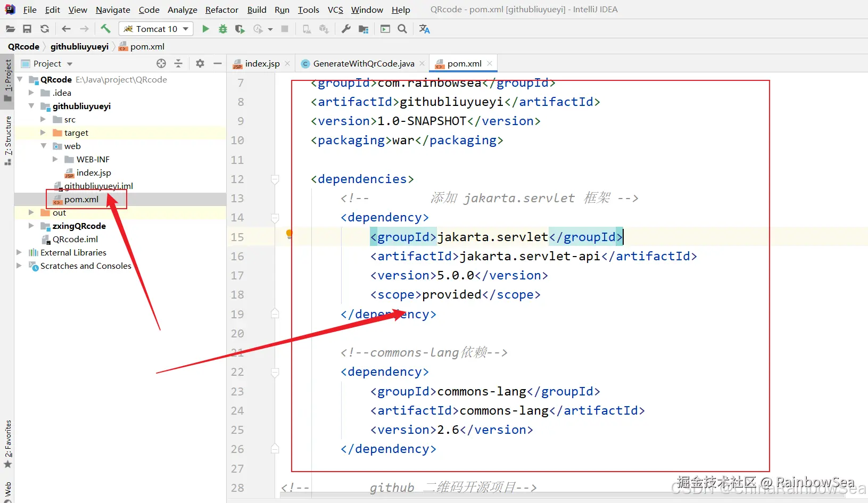This screenshot has width=868, height=503.
Task: Expand External Libraries node arrow
Action: pyautogui.click(x=20, y=252)
